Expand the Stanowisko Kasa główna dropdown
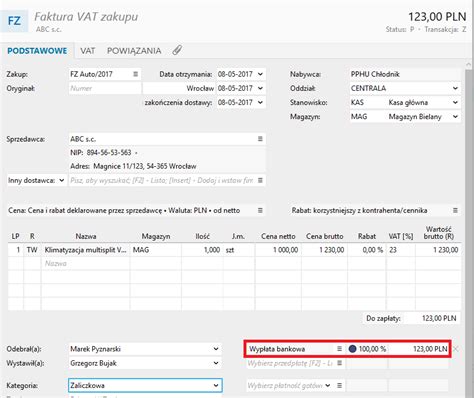474x398 pixels. click(x=455, y=102)
